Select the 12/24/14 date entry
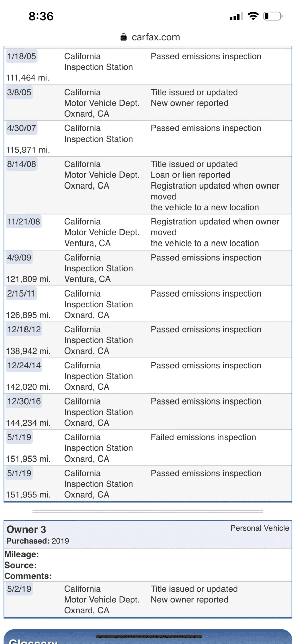This screenshot has width=298, height=644. coord(24,365)
